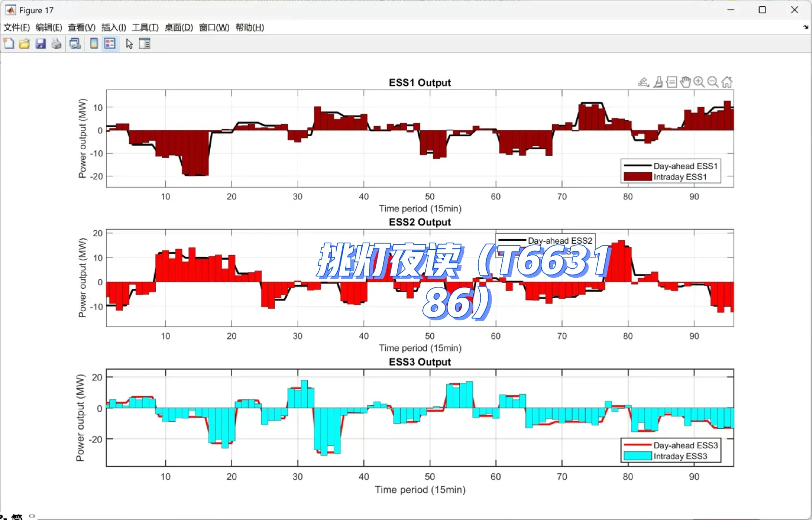
Task: Print the figure using the printer icon
Action: pyautogui.click(x=57, y=44)
